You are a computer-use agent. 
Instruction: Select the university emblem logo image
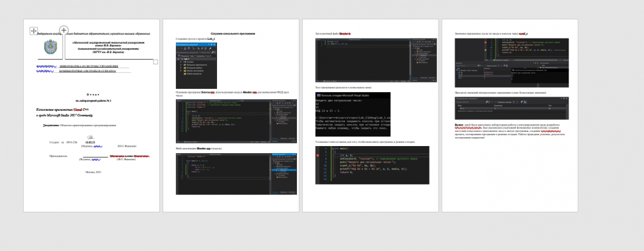pyautogui.click(x=50, y=48)
